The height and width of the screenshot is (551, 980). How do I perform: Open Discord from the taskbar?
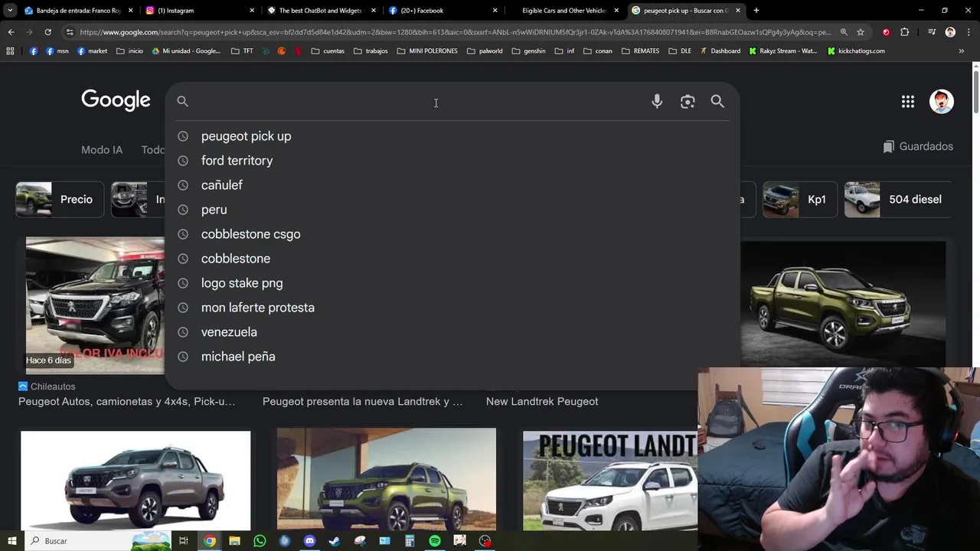pyautogui.click(x=309, y=541)
